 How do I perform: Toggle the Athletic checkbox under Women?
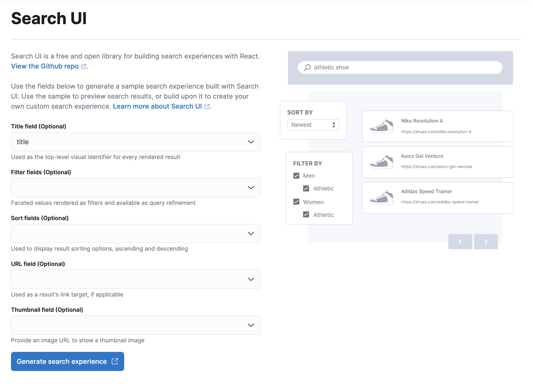pos(306,215)
